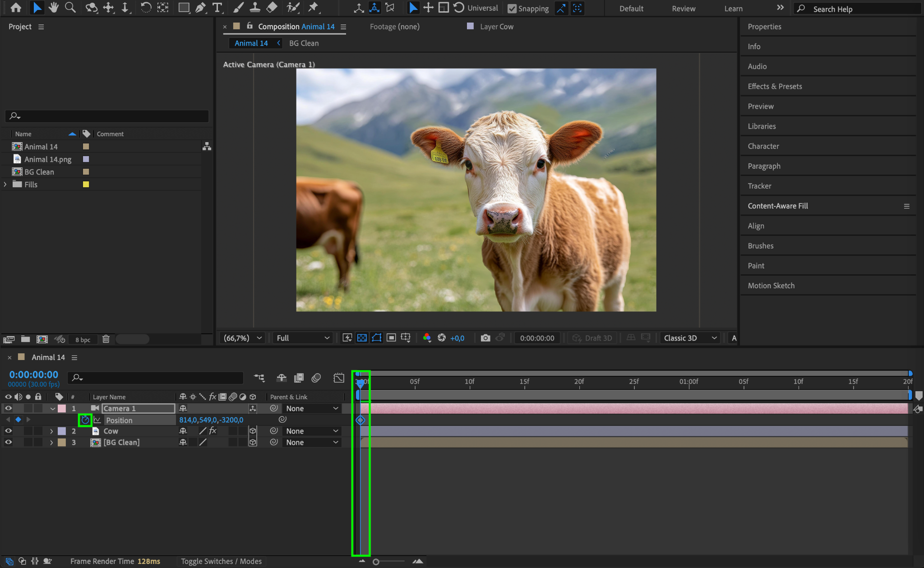Select the Pen tool
Screen dimensions: 924x568
coord(200,8)
